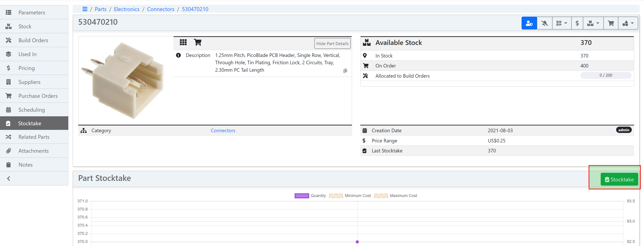The image size is (644, 246).
Task: Open the admin user shield button
Action: point(529,23)
